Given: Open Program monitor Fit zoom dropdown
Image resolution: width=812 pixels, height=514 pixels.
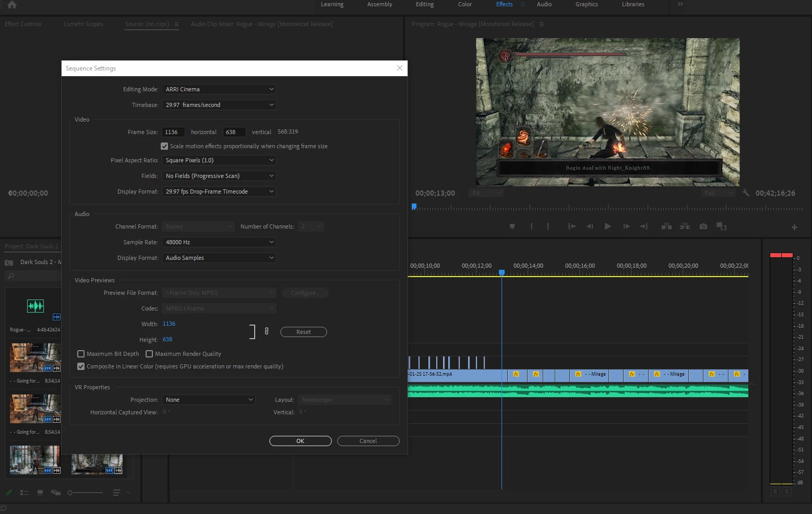Looking at the screenshot, I should (x=485, y=193).
